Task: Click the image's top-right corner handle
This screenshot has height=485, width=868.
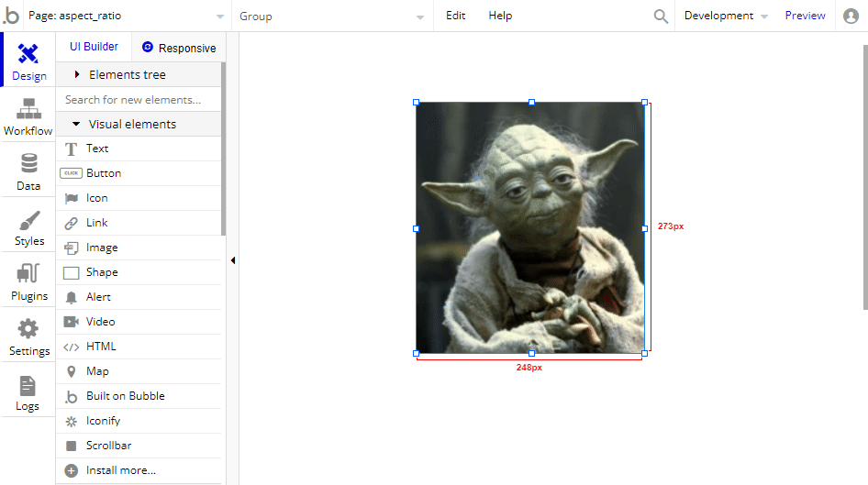Action: (x=644, y=103)
